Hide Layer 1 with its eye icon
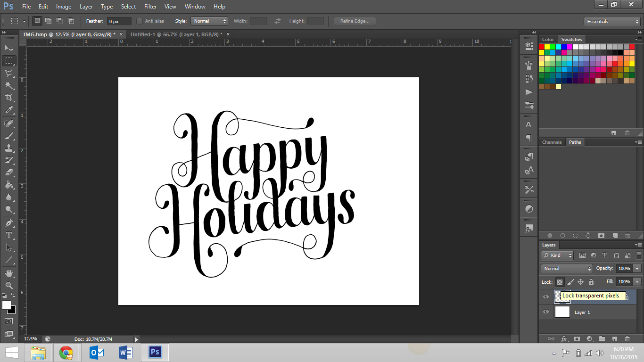 (x=546, y=312)
